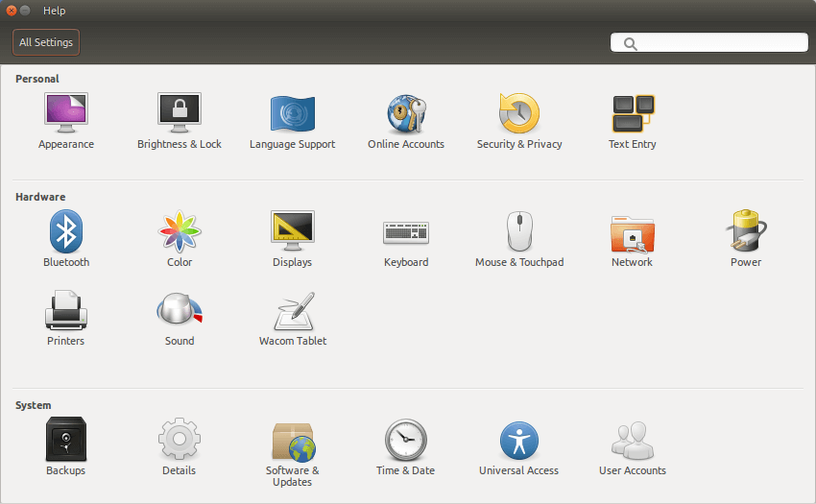Open Security & Privacy settings
The image size is (816, 504).
click(519, 121)
